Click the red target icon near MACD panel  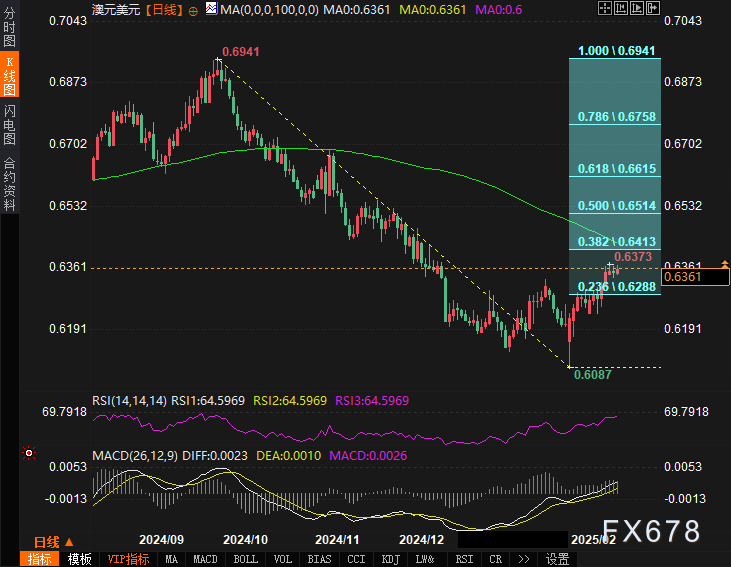click(29, 453)
